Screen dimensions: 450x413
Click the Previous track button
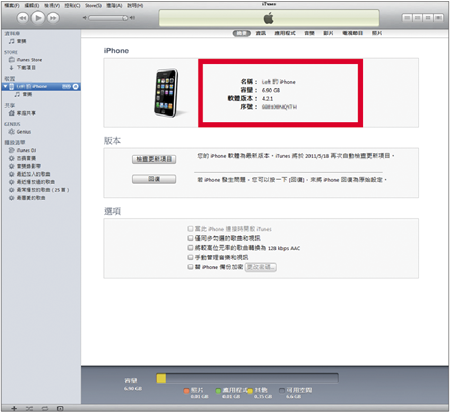point(22,18)
